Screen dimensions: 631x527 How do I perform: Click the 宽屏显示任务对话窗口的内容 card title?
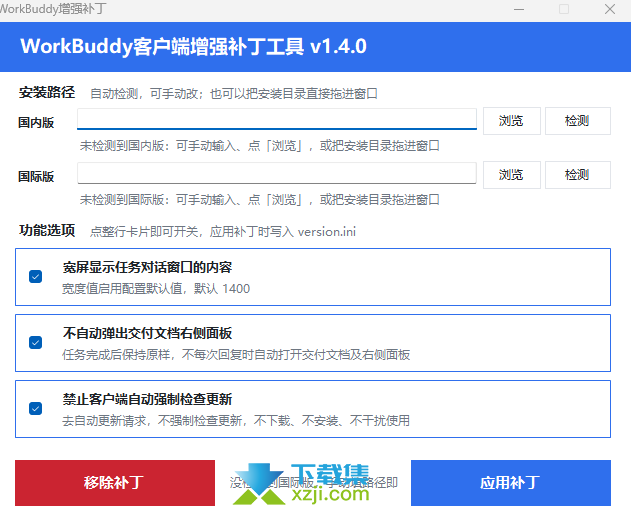click(x=147, y=267)
